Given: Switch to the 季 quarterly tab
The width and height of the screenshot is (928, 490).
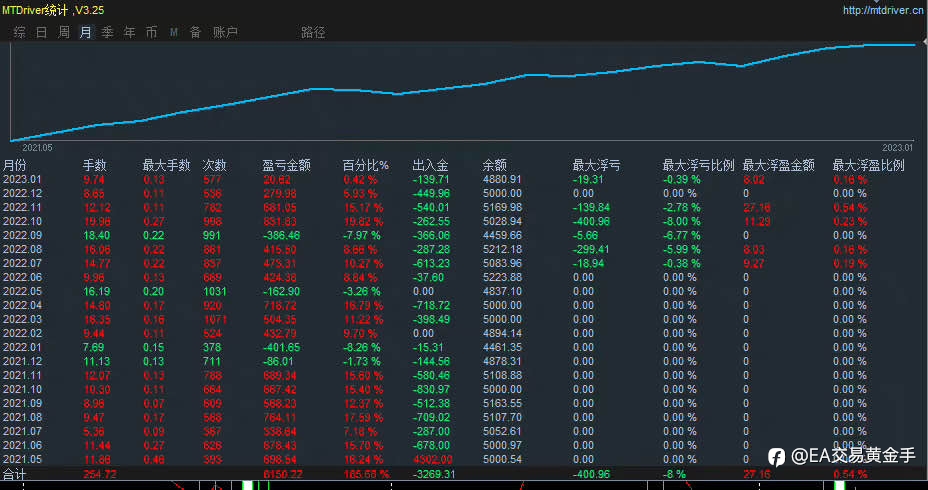Looking at the screenshot, I should [107, 33].
